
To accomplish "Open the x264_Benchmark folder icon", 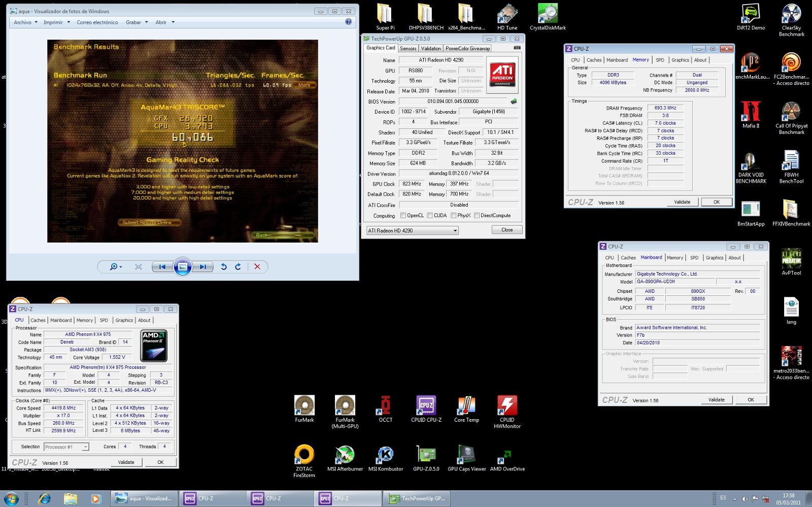I will click(x=466, y=14).
